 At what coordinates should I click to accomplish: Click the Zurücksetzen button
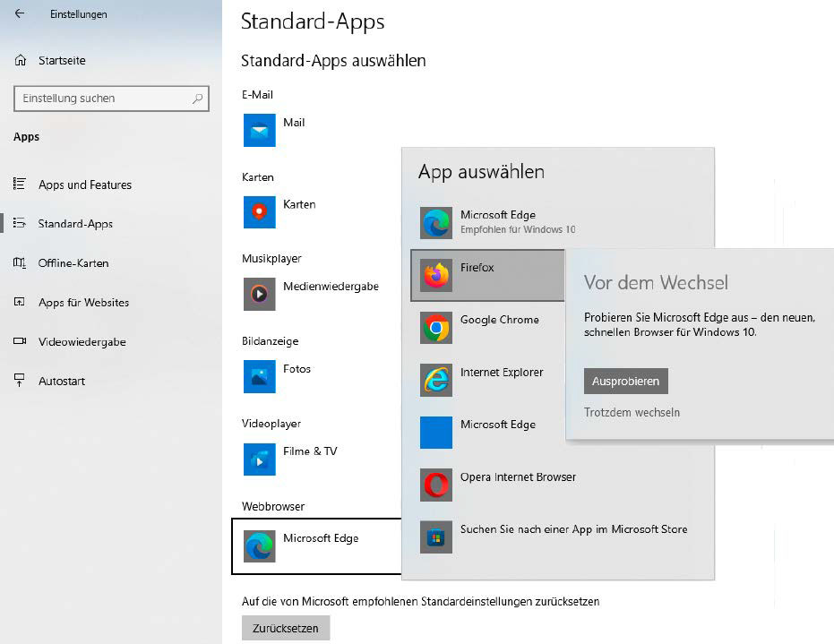pyautogui.click(x=286, y=628)
